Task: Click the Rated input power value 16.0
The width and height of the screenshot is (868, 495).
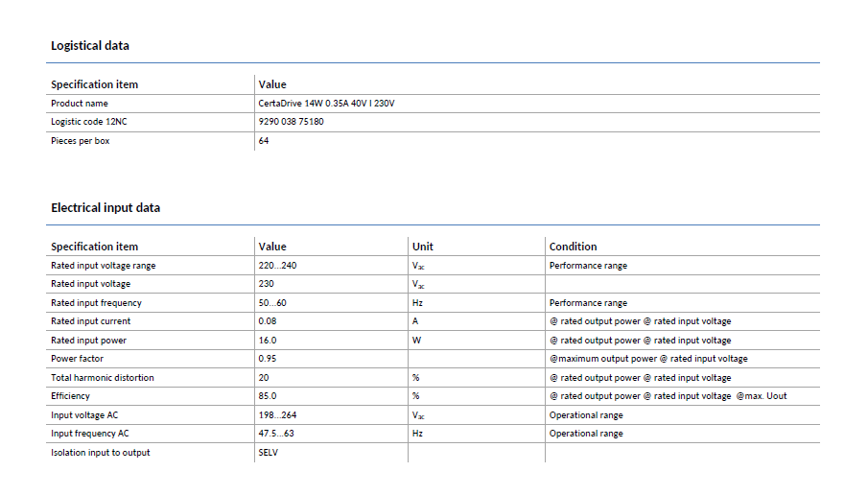Action: point(268,341)
